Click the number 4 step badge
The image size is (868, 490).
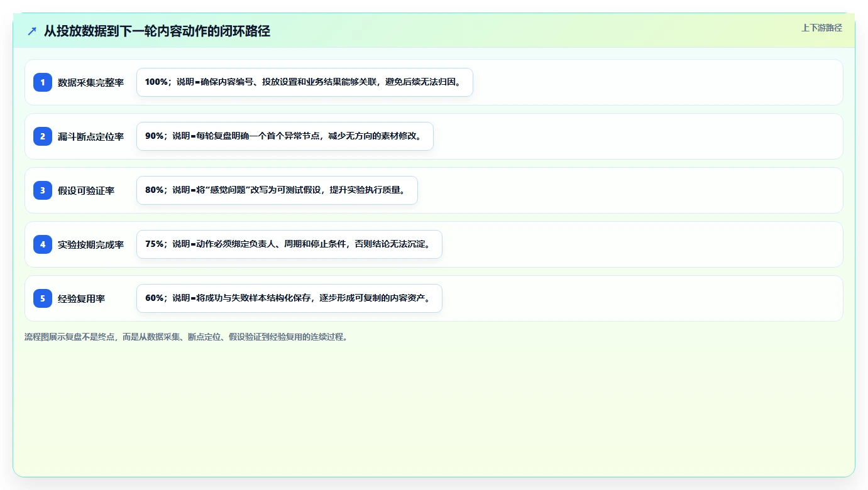tap(43, 244)
